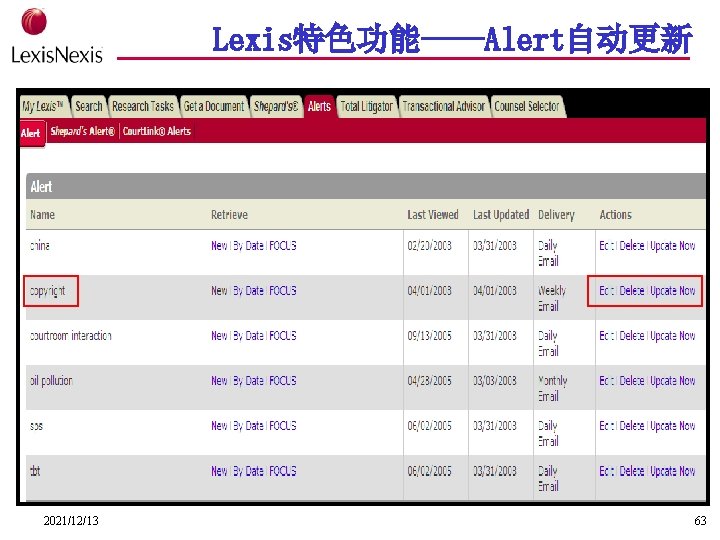Edit the copyright alert
Screen dimensions: 720x540
pos(606,291)
